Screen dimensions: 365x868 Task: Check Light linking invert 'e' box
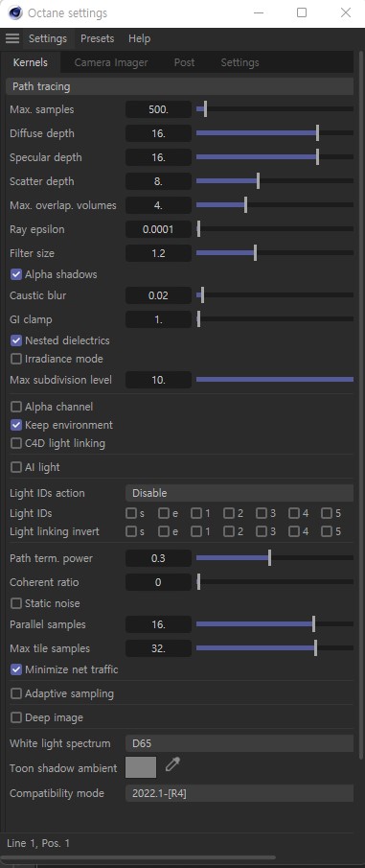[x=163, y=531]
